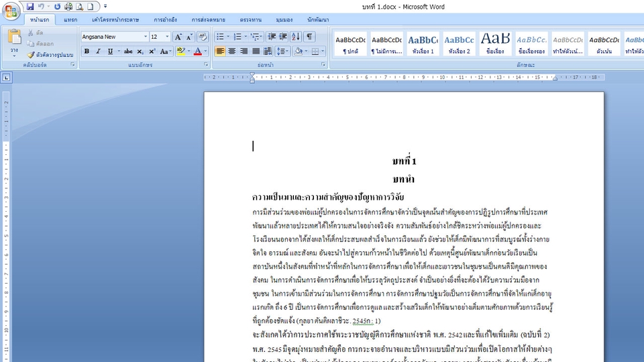The image size is (644, 362).
Task: Click the Redo/Repeat icon
Action: pos(57,7)
